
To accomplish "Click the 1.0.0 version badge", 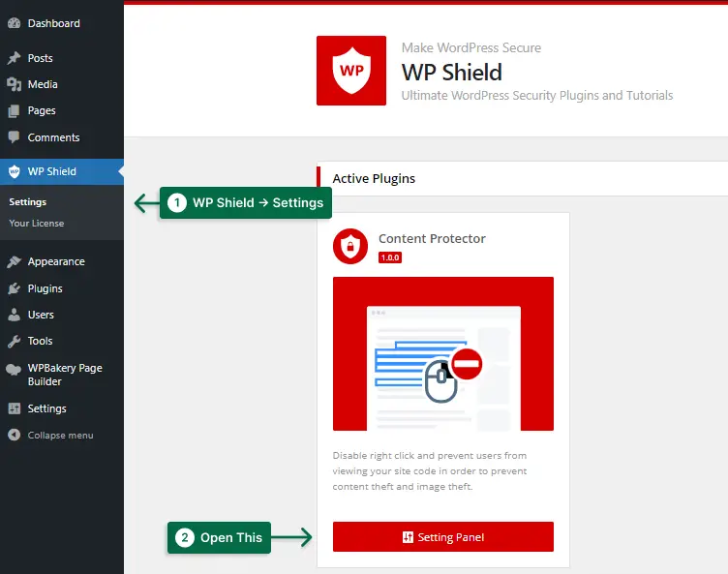I will (390, 257).
